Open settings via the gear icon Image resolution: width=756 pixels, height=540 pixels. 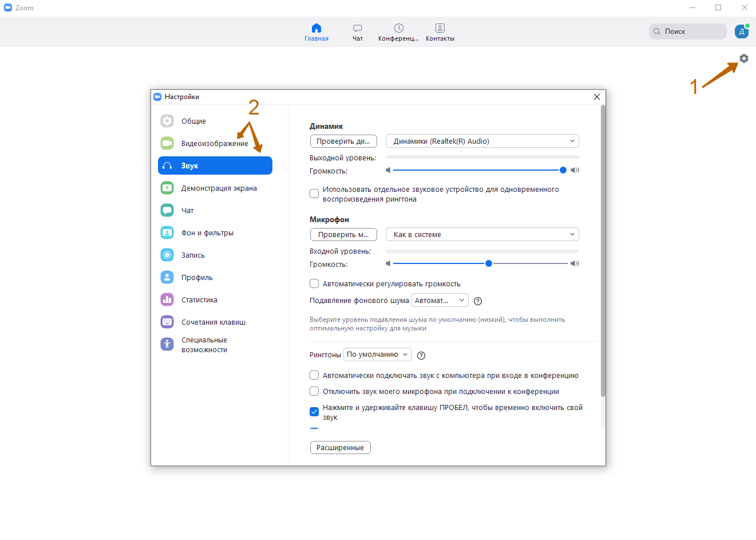[743, 58]
